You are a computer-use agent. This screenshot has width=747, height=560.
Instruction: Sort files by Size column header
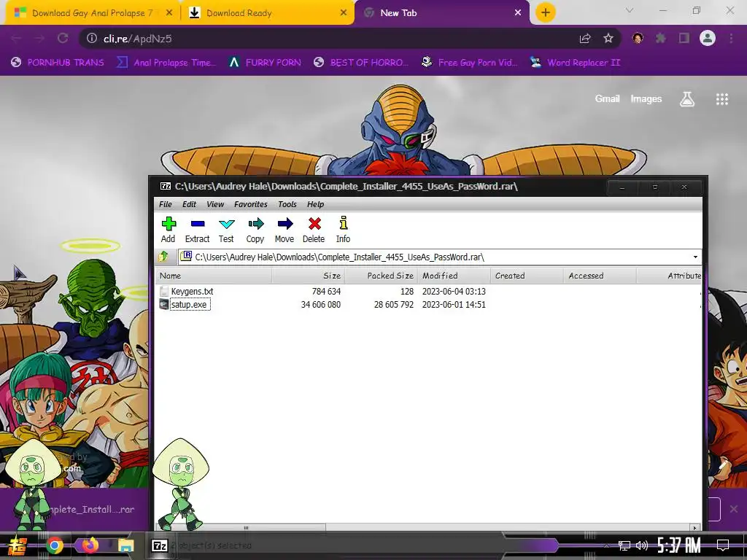[308, 276]
